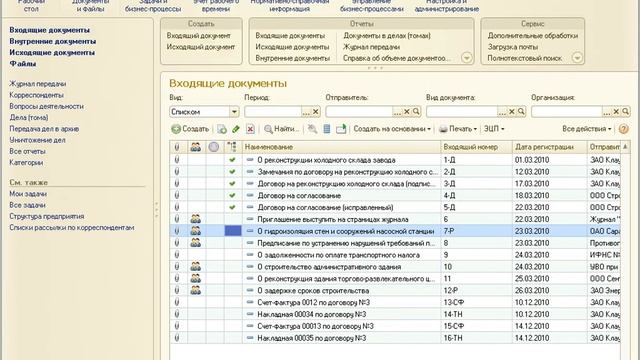Image resolution: width=640 pixels, height=360 pixels.
Task: Click the forward document envelope icon
Action: (341, 129)
